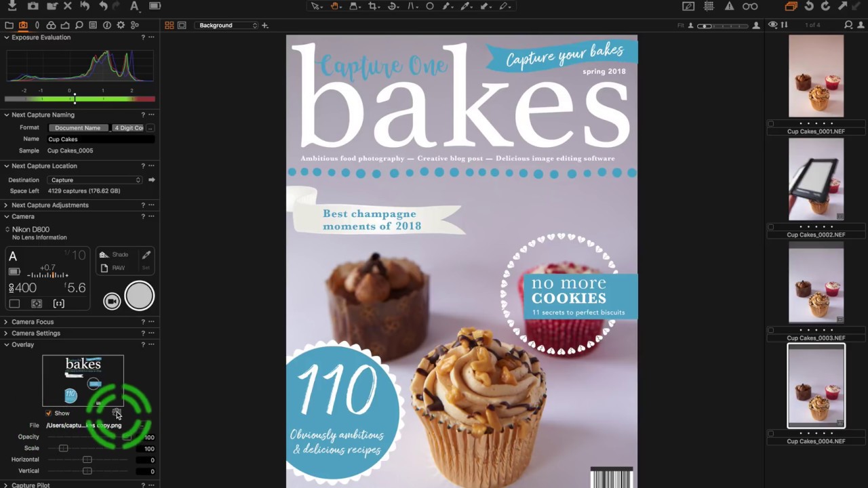Screen dimensions: 868x488
Task: Open the Details magnifier tool tab
Action: coord(79,25)
